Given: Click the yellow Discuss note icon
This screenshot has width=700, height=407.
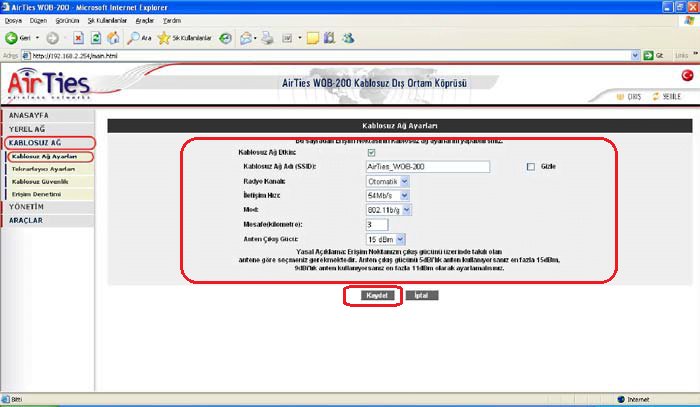Looking at the screenshot, I should (312, 39).
